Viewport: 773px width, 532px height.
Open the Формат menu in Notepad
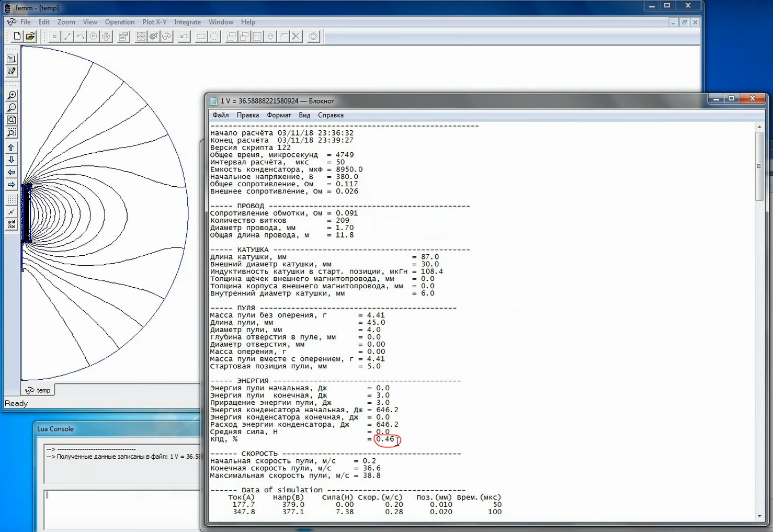tap(278, 115)
